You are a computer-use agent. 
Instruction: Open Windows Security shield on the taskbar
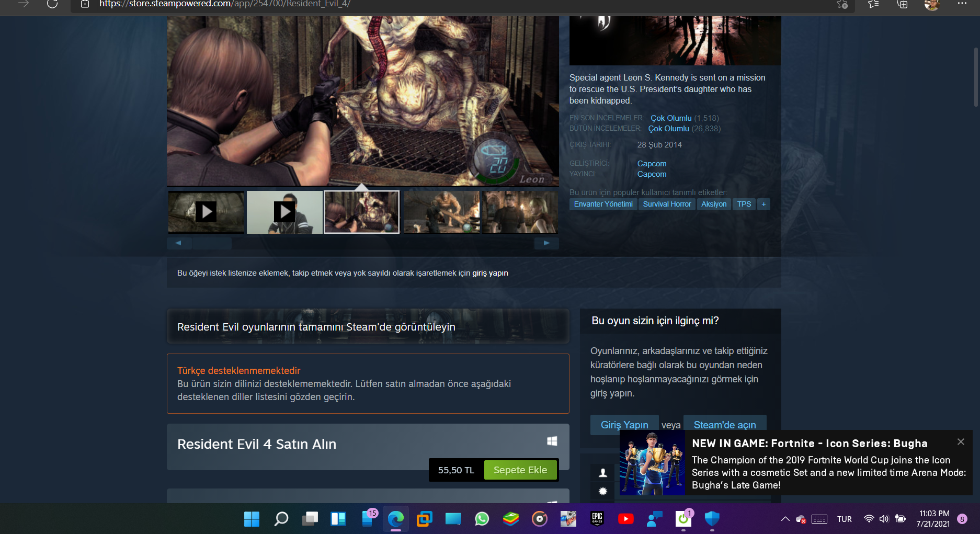[712, 519]
